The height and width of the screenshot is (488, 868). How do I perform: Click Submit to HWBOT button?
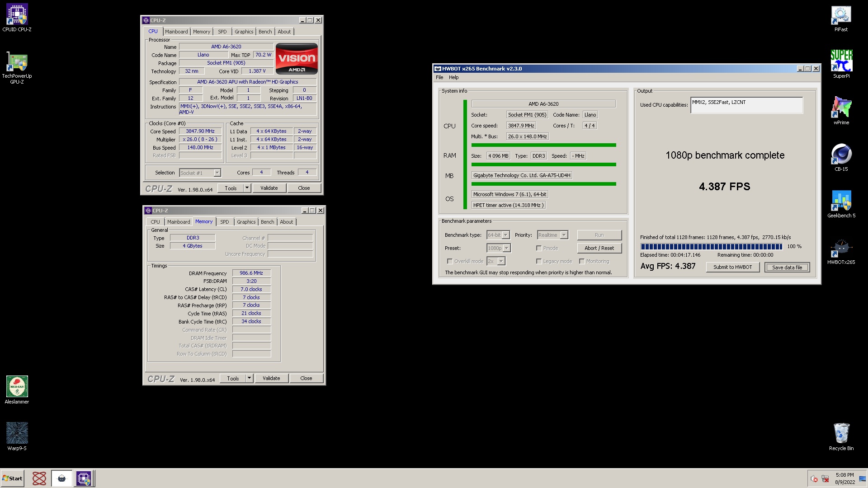[732, 267]
